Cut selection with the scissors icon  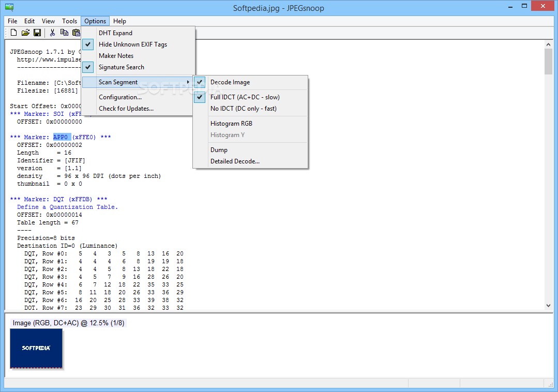52,33
